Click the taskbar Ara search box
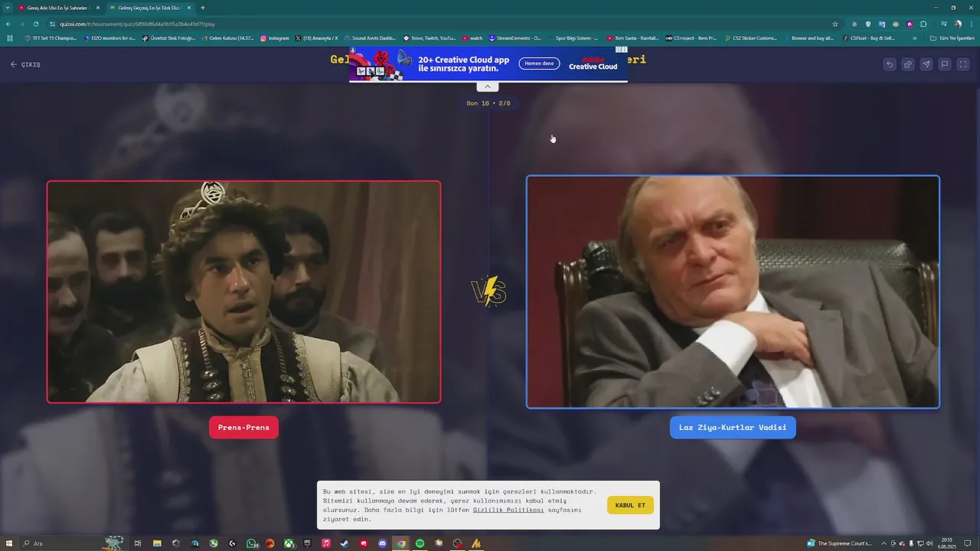This screenshot has width=980, height=551. [73, 543]
